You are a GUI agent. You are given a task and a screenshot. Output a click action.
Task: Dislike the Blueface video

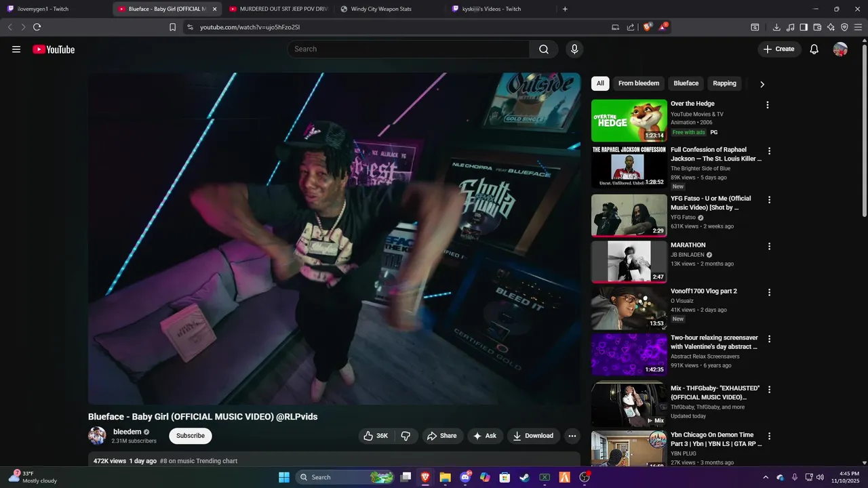point(406,436)
